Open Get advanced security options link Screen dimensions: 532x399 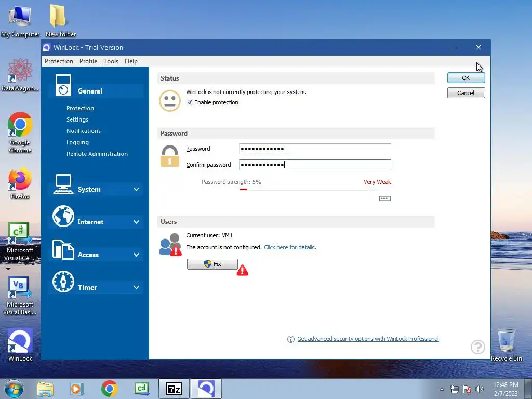click(368, 339)
